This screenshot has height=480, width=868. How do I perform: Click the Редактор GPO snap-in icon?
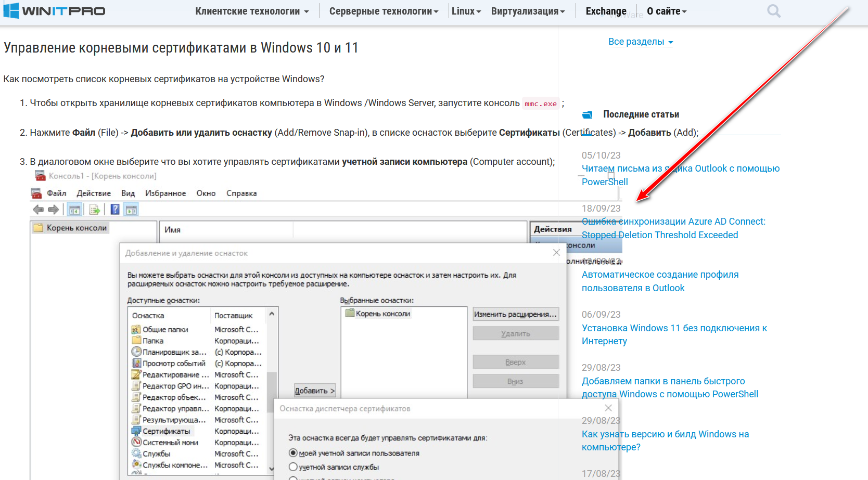pos(136,386)
